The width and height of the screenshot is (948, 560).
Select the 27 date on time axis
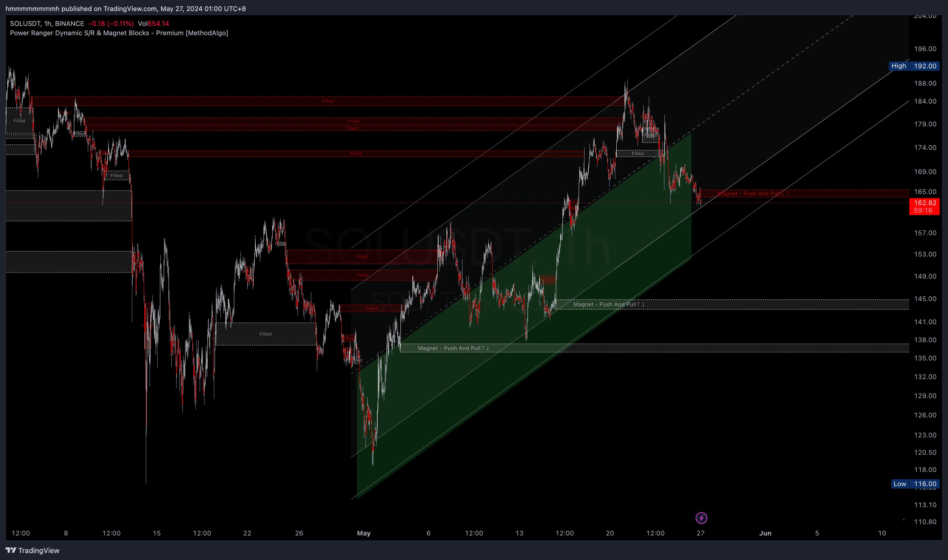coord(700,533)
